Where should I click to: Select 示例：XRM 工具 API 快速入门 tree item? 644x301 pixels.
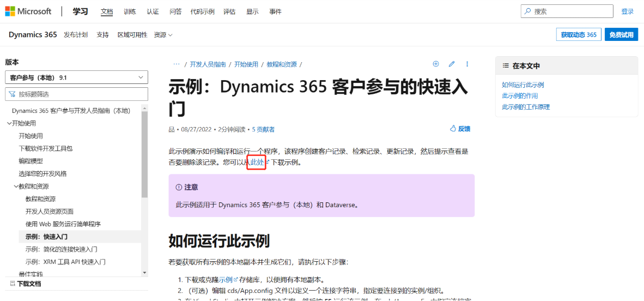coord(66,262)
